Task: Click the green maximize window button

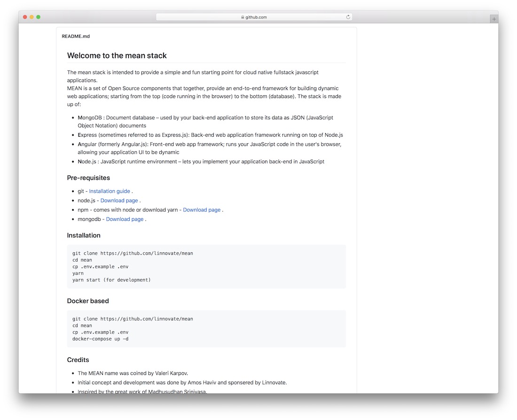Action: click(38, 17)
